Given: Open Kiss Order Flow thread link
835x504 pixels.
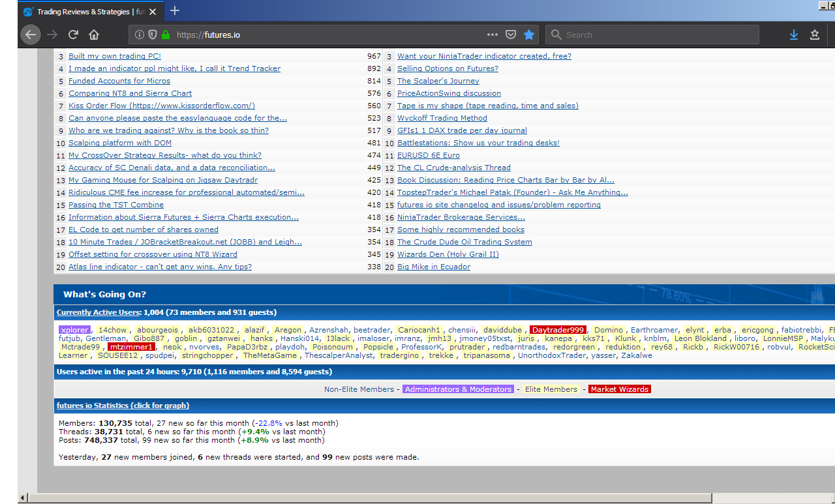Looking at the screenshot, I should click(x=162, y=106).
